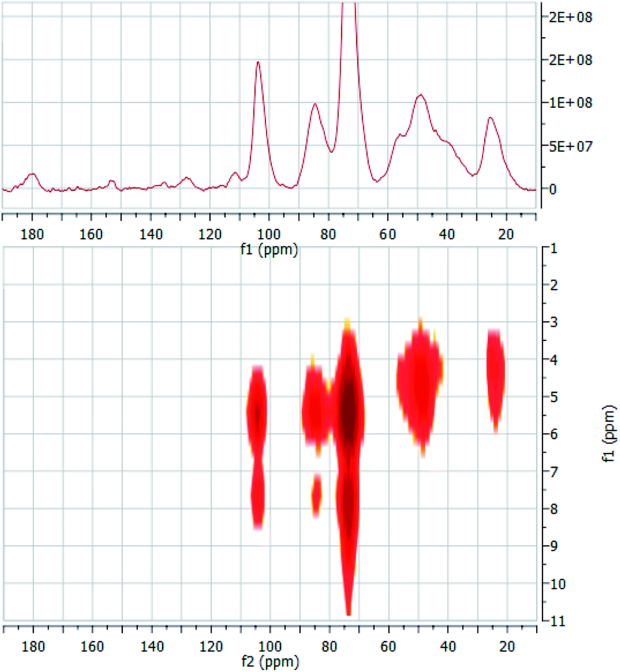Select the rotated f1 (ppm) vertical axis title

609,434
